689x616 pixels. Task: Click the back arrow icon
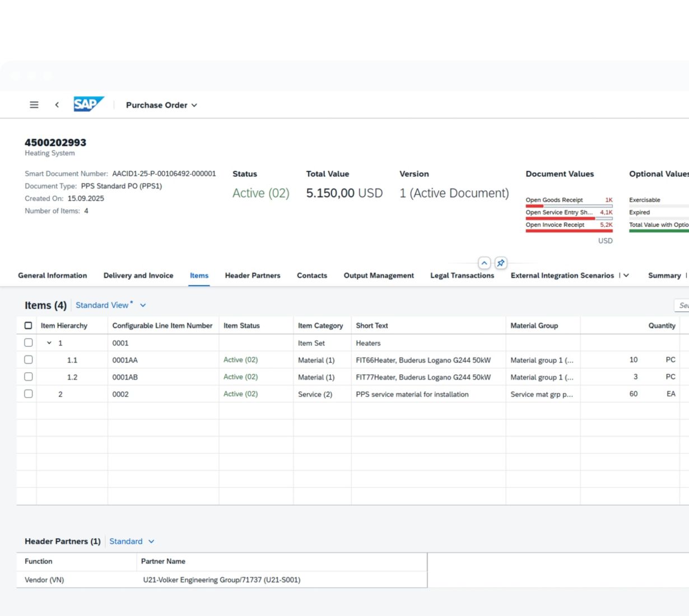57,105
